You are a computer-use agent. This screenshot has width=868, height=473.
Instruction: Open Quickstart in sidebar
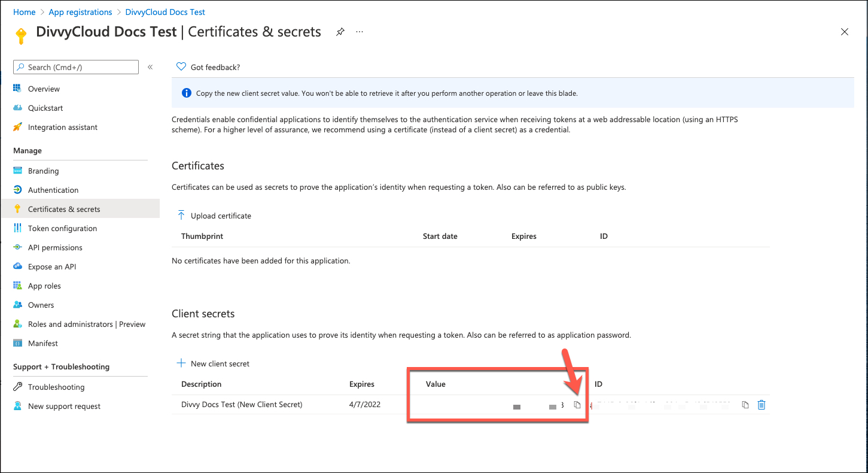(x=45, y=108)
